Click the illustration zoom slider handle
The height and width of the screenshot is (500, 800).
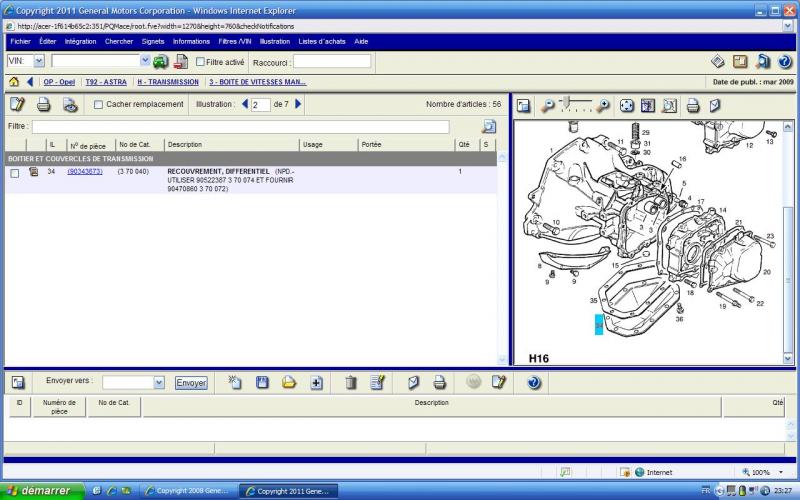pyautogui.click(x=566, y=103)
